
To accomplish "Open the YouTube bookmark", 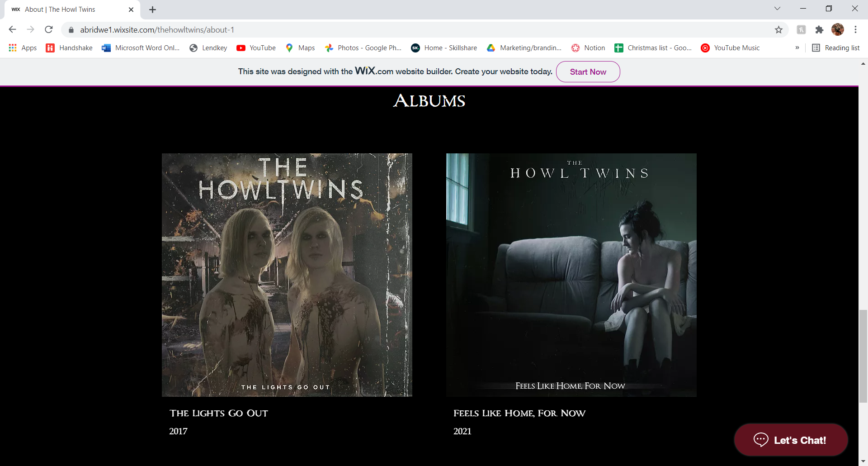I will (256, 48).
